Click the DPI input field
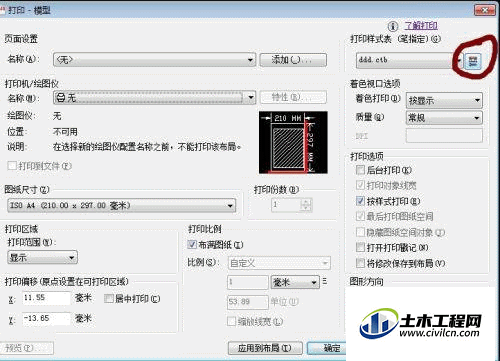Viewport: 500px width, 361px height. coord(444,136)
